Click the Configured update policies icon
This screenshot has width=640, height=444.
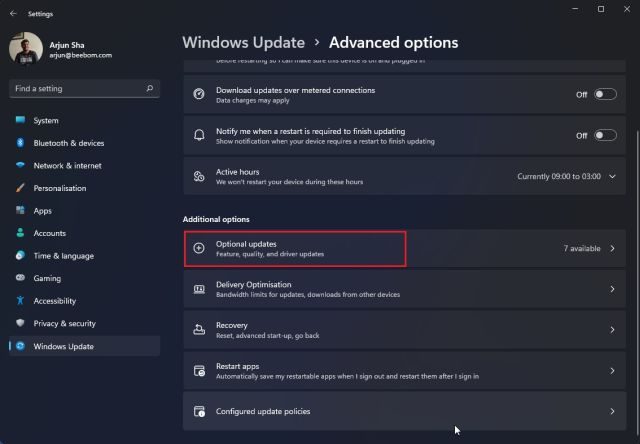click(x=199, y=411)
